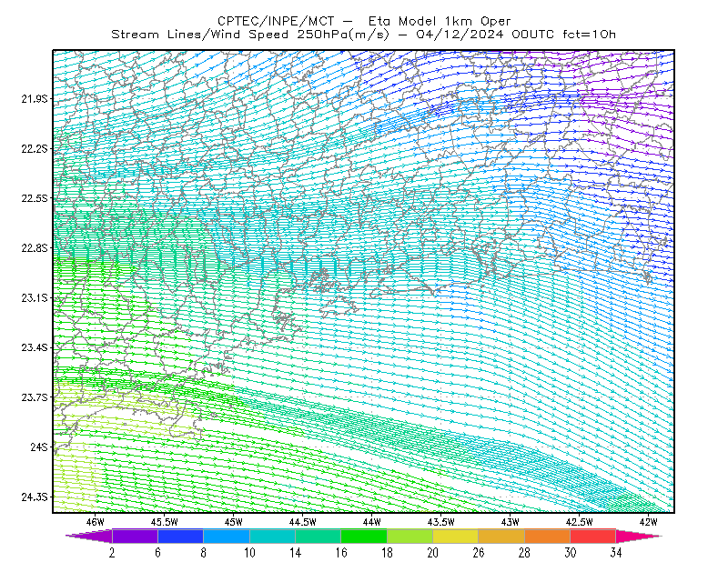Click latitude label 24S
728x562 pixels.
[38, 447]
